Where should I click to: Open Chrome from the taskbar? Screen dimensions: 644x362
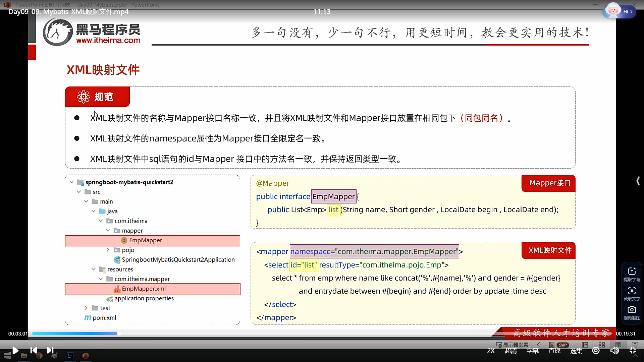[x=39, y=356]
